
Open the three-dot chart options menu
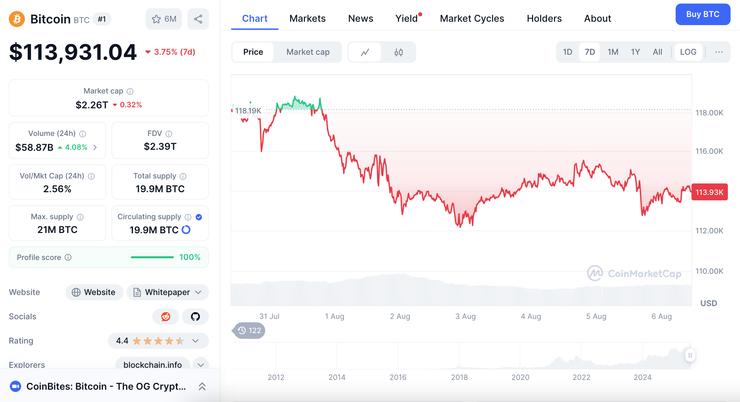[718, 52]
